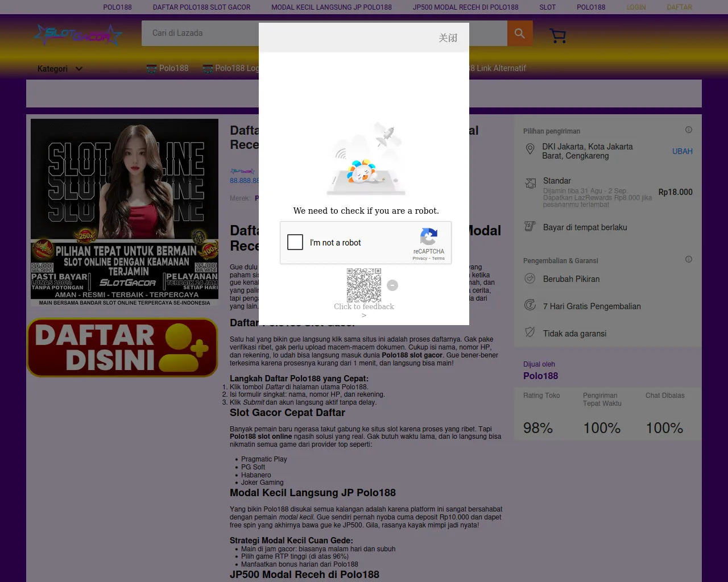The height and width of the screenshot is (582, 728).
Task: Click the Slot Gacor Cepat Daftar heading
Action: pyautogui.click(x=287, y=413)
